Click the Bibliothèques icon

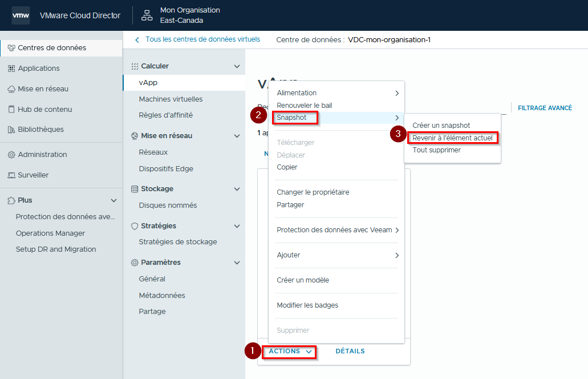point(11,130)
